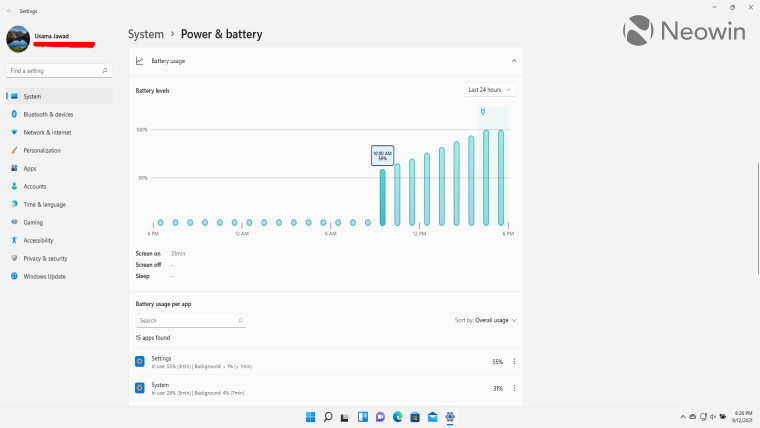Go to Windows Update

pos(59,276)
